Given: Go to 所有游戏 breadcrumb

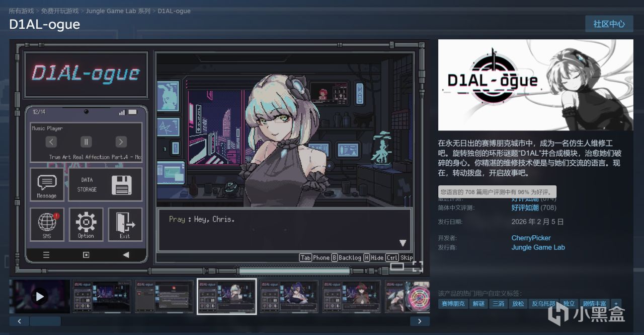Looking at the screenshot, I should pos(23,11).
